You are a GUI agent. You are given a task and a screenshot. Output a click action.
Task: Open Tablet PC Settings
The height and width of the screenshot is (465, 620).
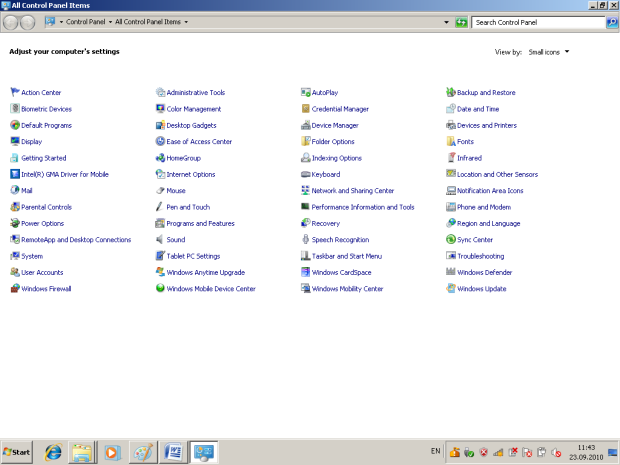tap(193, 256)
